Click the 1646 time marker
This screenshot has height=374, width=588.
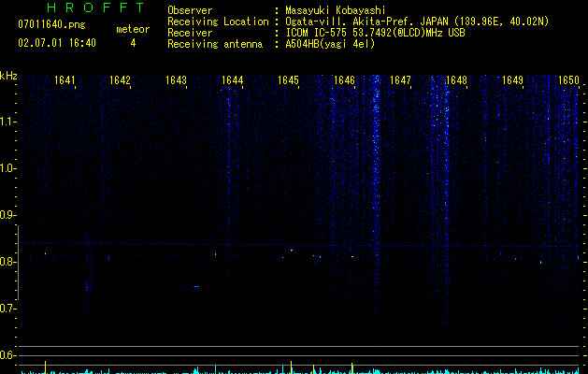(x=344, y=80)
